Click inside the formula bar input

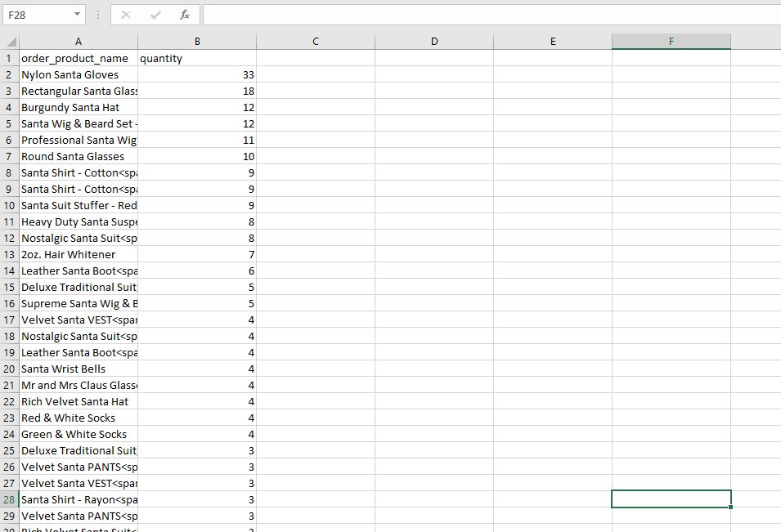(x=491, y=15)
